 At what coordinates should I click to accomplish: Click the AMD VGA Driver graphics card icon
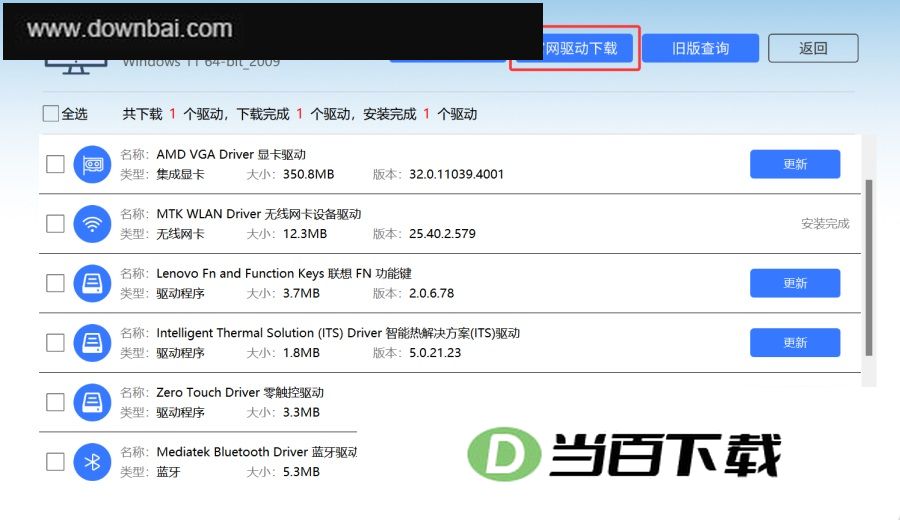click(92, 164)
